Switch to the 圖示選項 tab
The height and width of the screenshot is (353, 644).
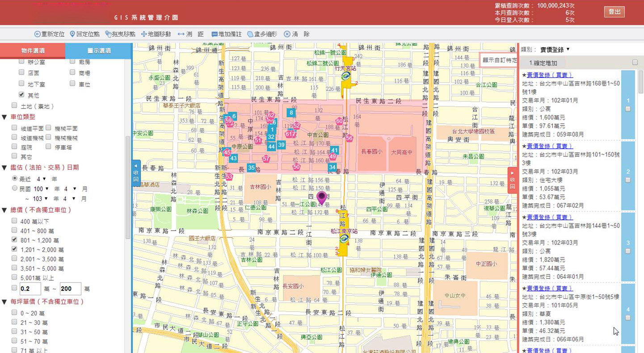[99, 51]
